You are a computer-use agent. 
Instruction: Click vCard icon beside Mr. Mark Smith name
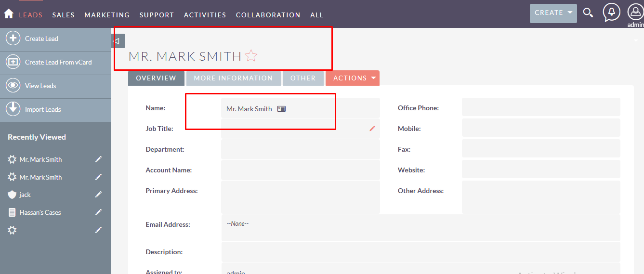coord(282,109)
